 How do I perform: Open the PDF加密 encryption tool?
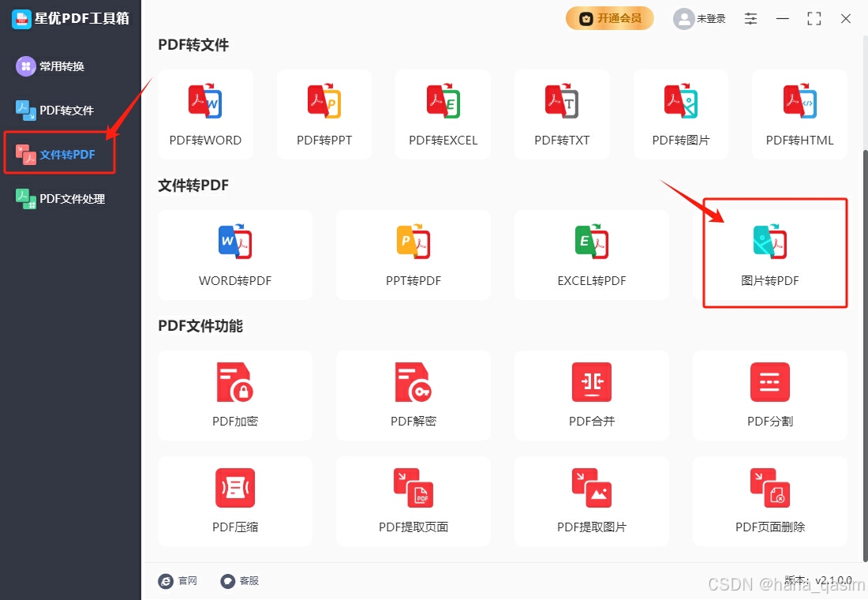[235, 396]
